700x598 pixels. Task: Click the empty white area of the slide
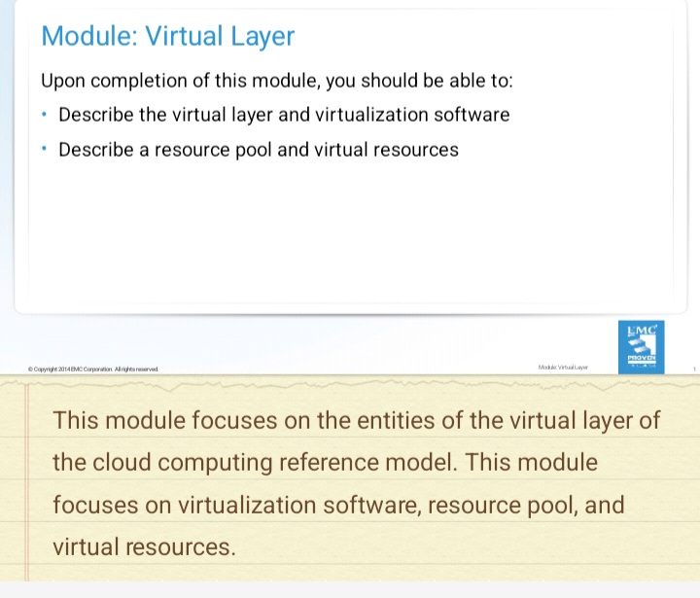(350, 233)
